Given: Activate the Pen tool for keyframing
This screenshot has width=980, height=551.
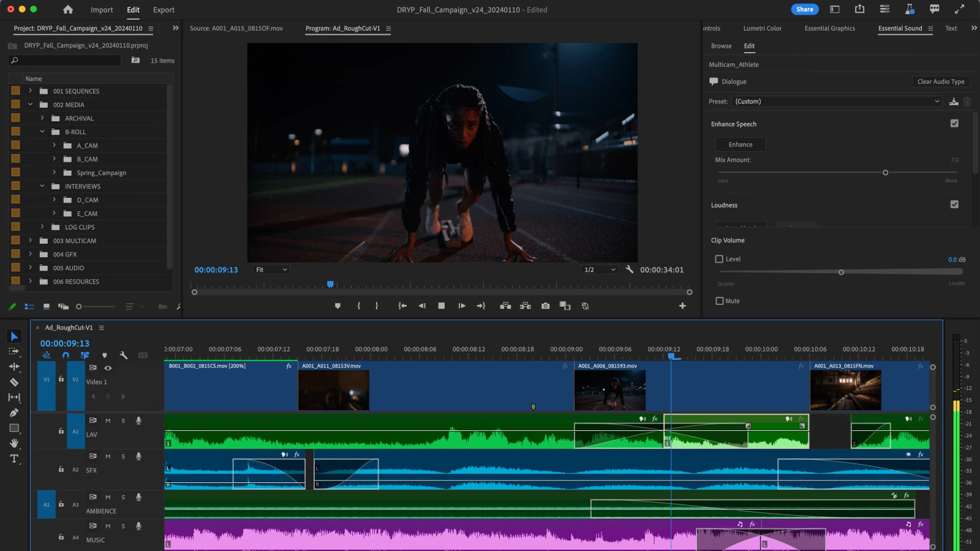Looking at the screenshot, I should [14, 412].
